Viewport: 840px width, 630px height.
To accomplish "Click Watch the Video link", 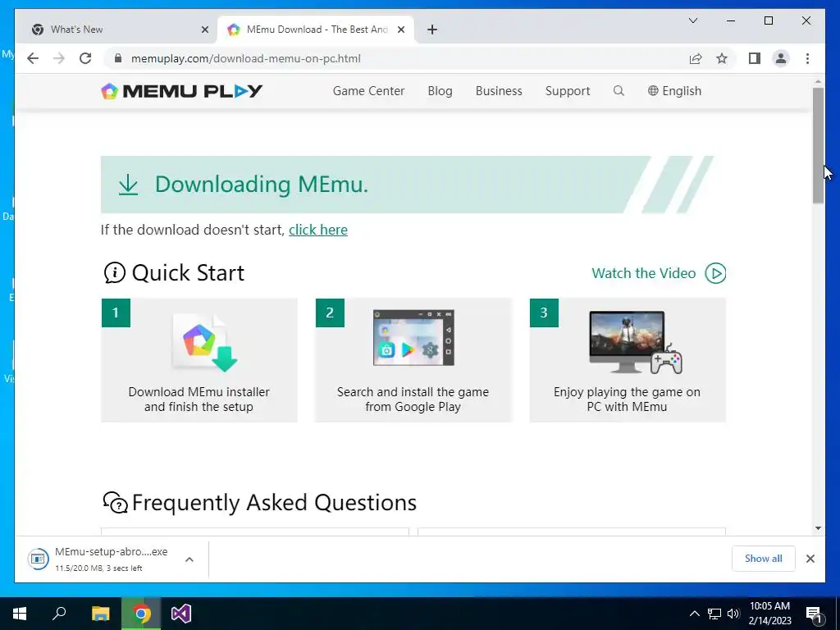I will [644, 273].
